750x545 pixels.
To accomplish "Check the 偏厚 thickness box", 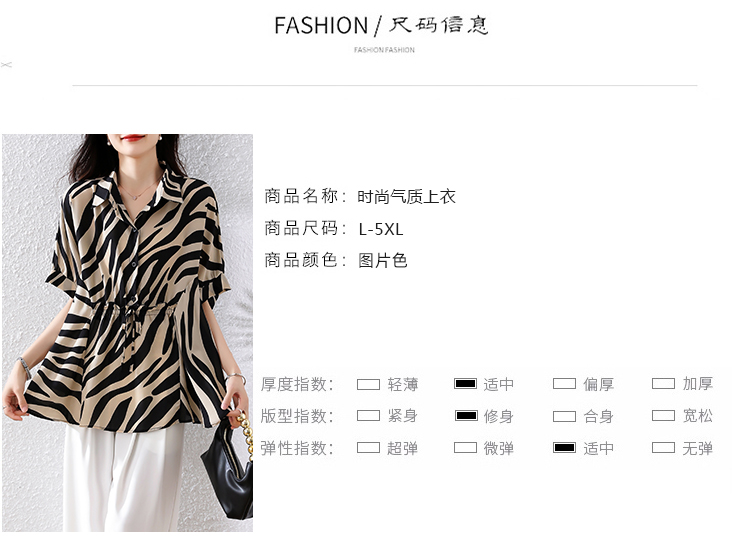I will (x=564, y=384).
